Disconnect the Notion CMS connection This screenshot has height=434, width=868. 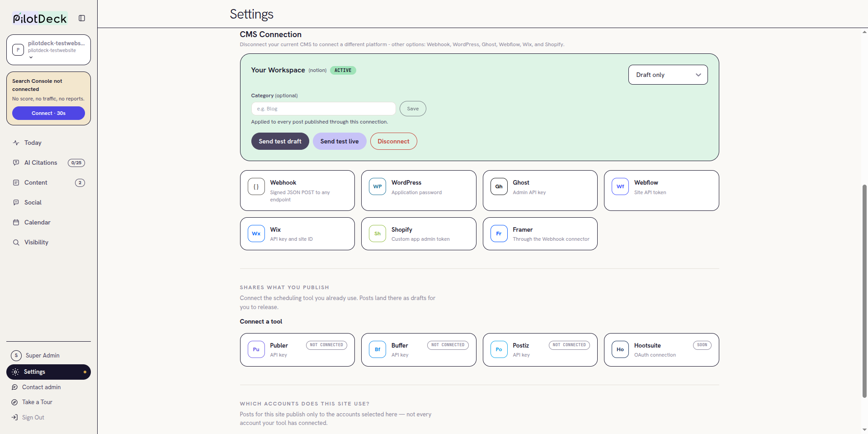point(393,141)
